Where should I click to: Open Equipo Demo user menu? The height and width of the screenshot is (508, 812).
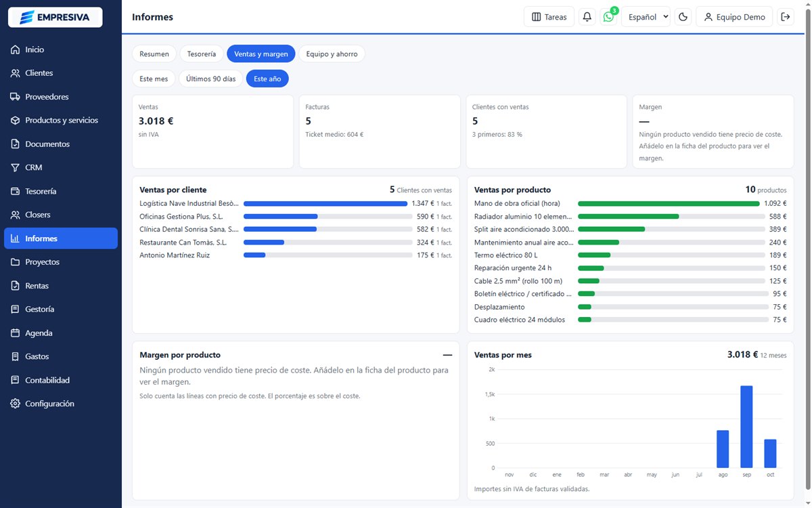(x=734, y=17)
